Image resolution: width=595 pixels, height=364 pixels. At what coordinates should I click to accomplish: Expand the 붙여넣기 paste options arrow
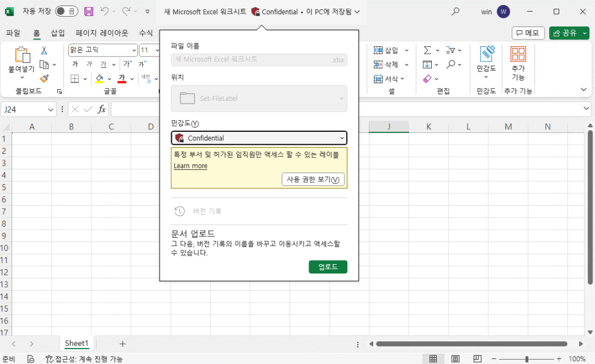pyautogui.click(x=22, y=78)
